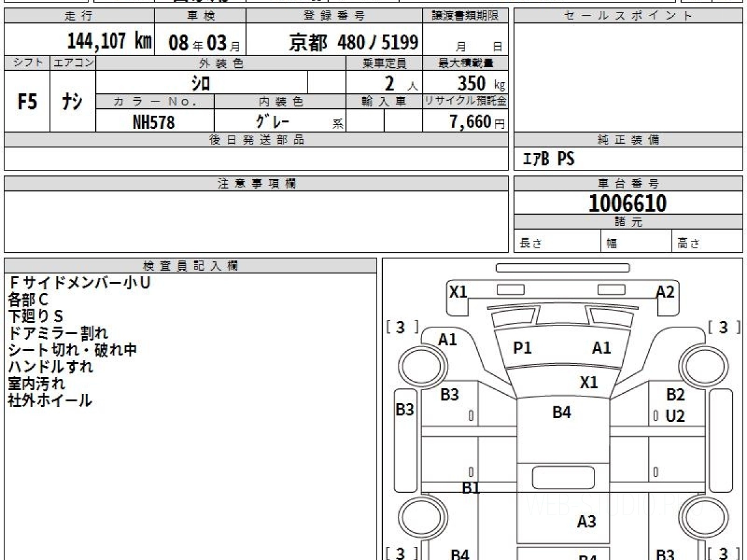This screenshot has width=747, height=560.
Task: Click the 走行 header cell
Action: click(79, 16)
